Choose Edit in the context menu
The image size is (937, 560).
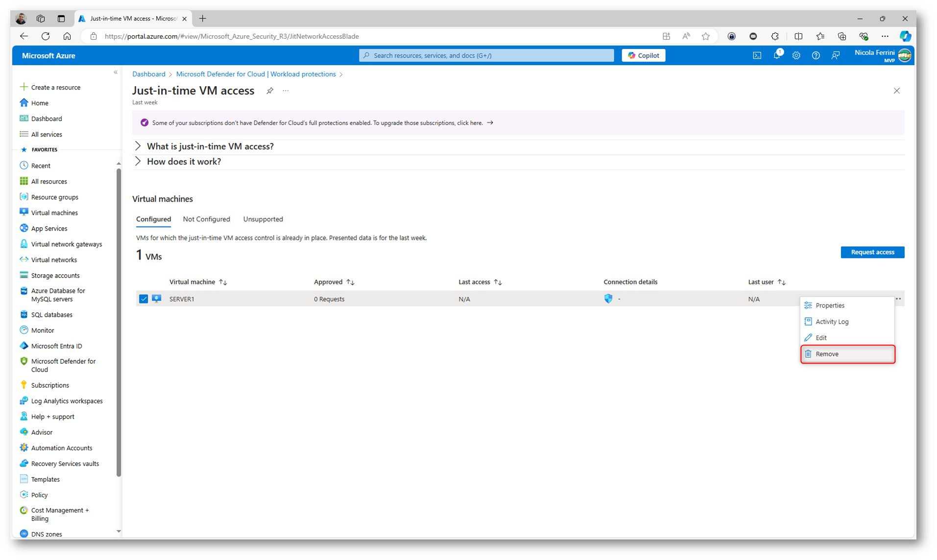tap(847, 338)
